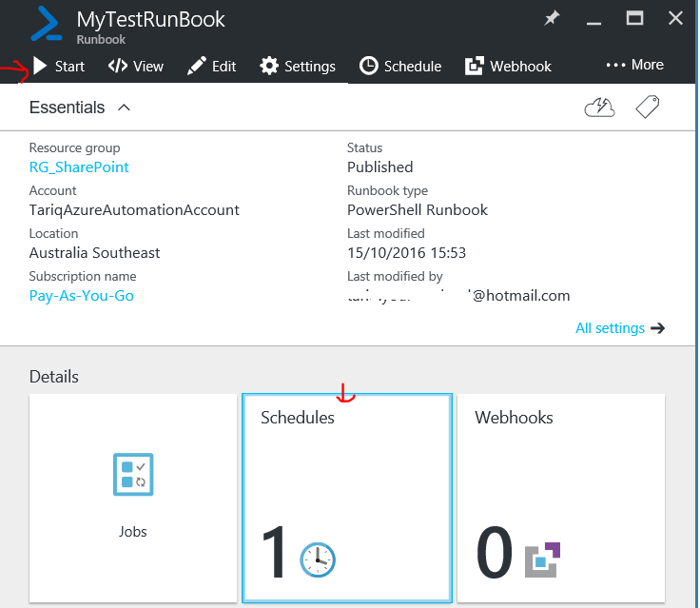
Task: Click the MyTestRunBook title
Action: click(x=151, y=19)
